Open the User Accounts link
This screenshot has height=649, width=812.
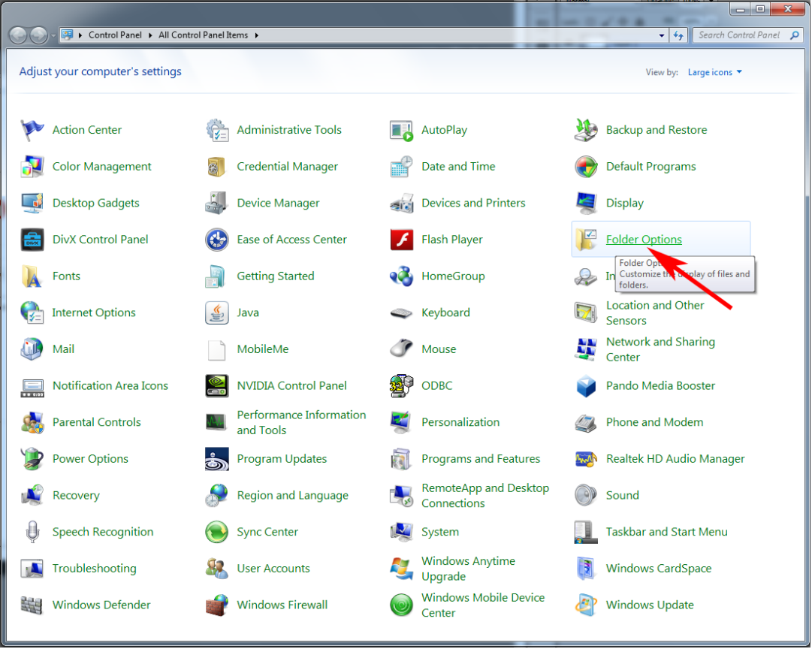tap(273, 569)
